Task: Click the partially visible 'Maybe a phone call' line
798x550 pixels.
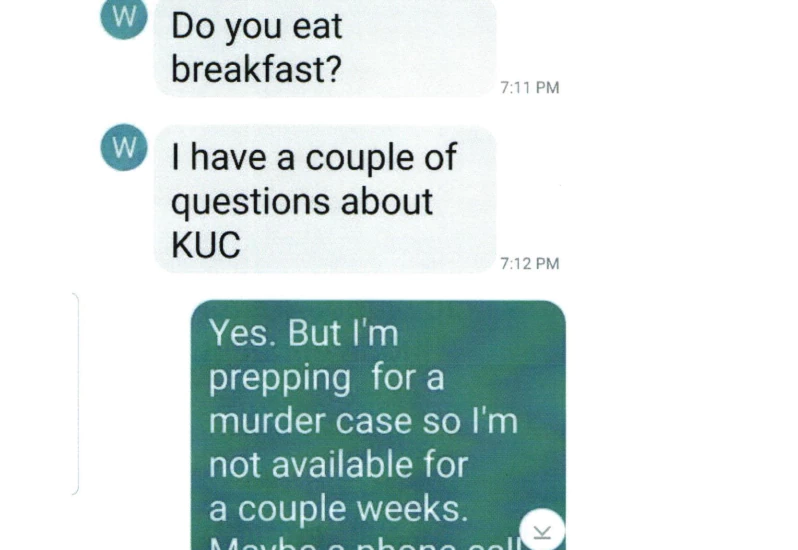Action: [365, 543]
